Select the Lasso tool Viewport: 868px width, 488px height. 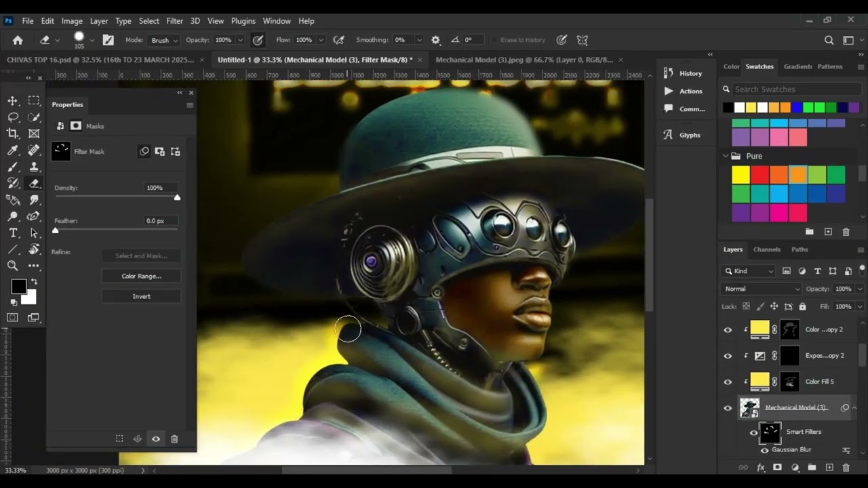point(13,117)
